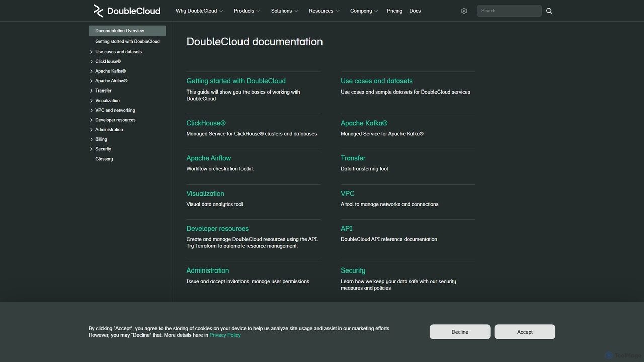Viewport: 644px width, 362px height.
Task: Open the Solutions dropdown menu
Action: coord(285,11)
